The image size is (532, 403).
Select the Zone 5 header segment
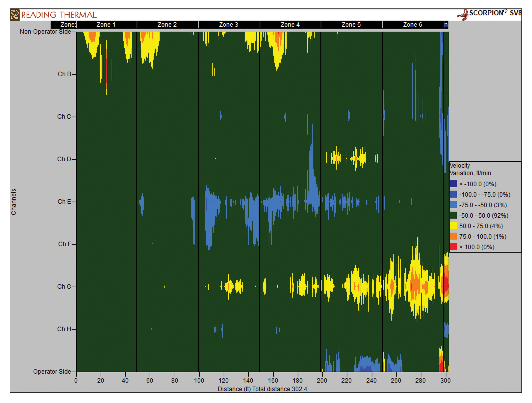tap(351, 25)
